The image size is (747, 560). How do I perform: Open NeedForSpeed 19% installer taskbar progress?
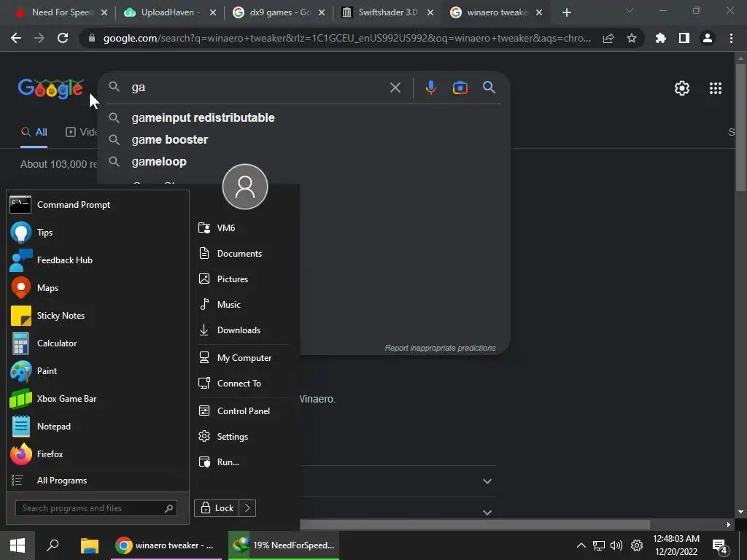284,545
